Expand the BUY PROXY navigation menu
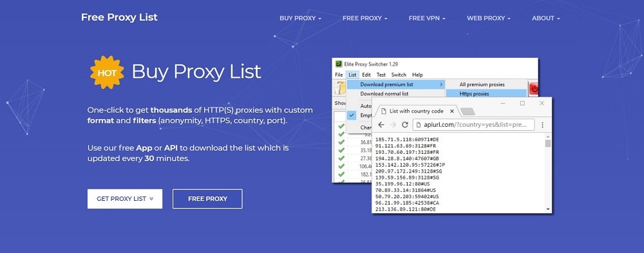 pos(300,18)
